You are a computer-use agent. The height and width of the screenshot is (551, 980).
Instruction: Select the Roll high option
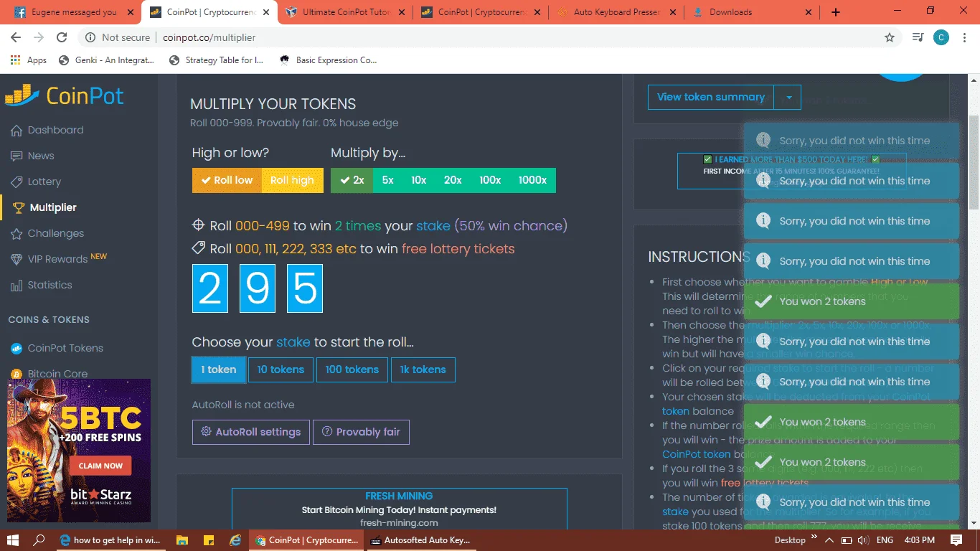click(x=292, y=180)
